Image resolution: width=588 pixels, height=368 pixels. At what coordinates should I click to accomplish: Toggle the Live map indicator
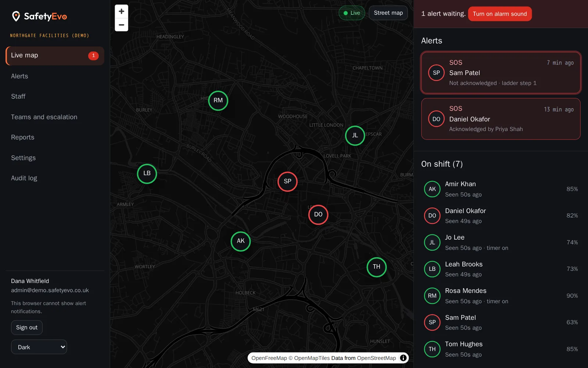pos(352,13)
